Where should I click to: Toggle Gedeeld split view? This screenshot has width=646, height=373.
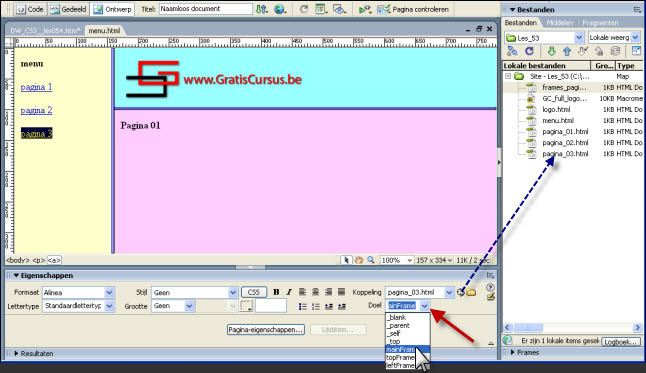tap(68, 9)
